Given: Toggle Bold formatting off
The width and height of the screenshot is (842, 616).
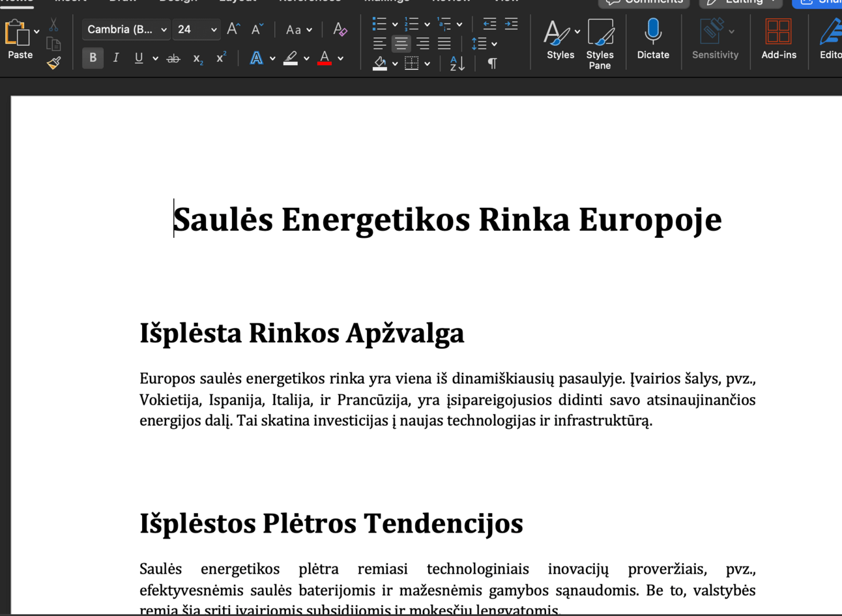Looking at the screenshot, I should (x=93, y=58).
